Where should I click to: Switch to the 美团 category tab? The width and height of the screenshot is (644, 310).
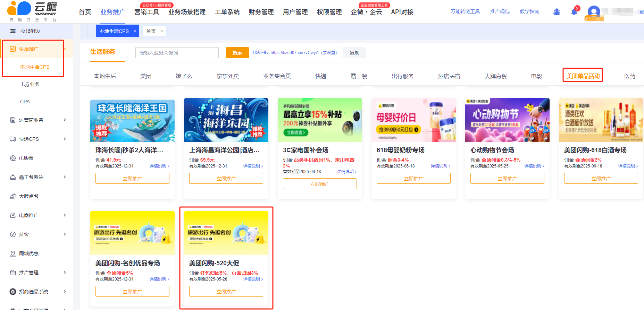[x=146, y=76]
